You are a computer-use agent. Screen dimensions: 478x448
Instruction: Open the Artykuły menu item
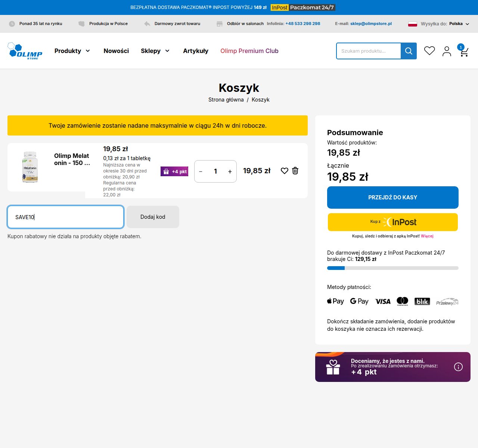(196, 51)
